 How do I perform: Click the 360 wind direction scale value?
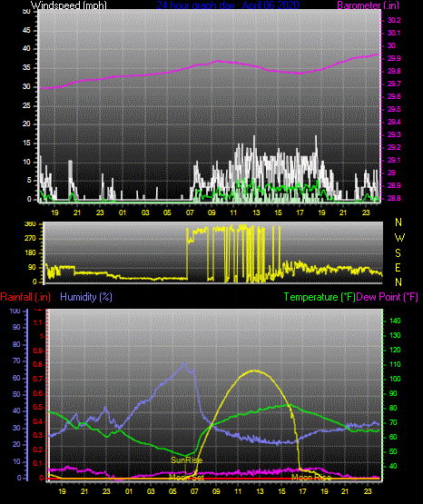tap(31, 224)
